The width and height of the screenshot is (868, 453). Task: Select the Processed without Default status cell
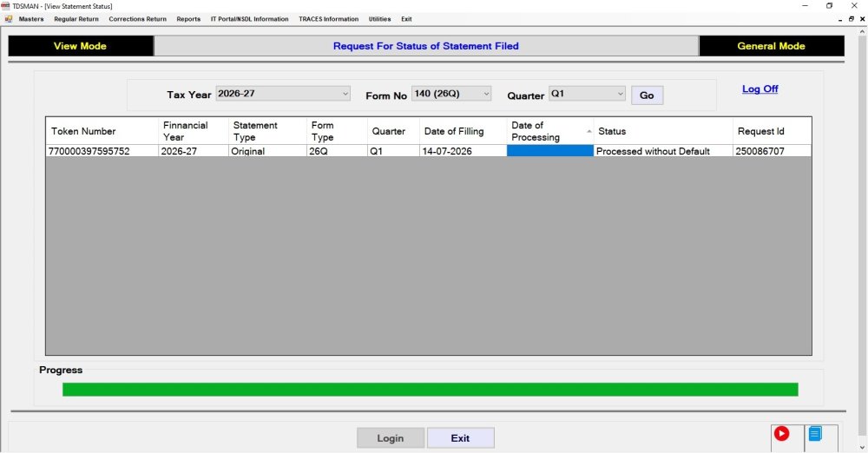(x=663, y=151)
